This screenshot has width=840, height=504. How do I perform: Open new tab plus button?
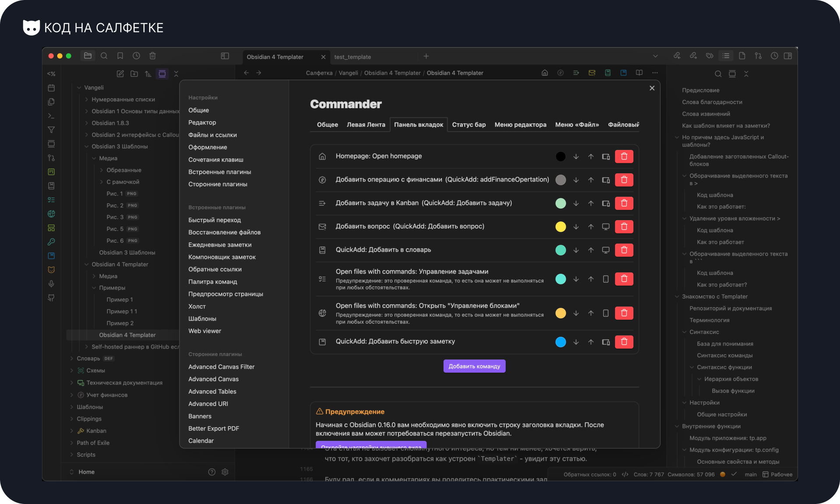tap(426, 56)
